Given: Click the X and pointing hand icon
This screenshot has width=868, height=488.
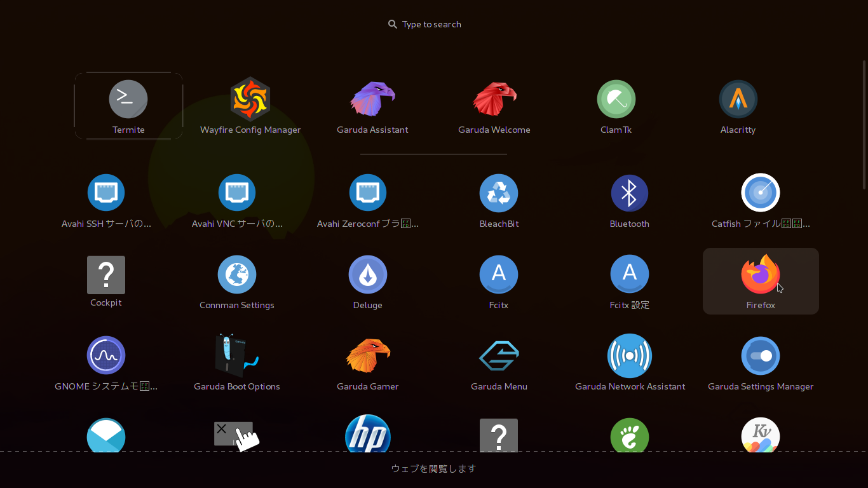Looking at the screenshot, I should click(236, 436).
